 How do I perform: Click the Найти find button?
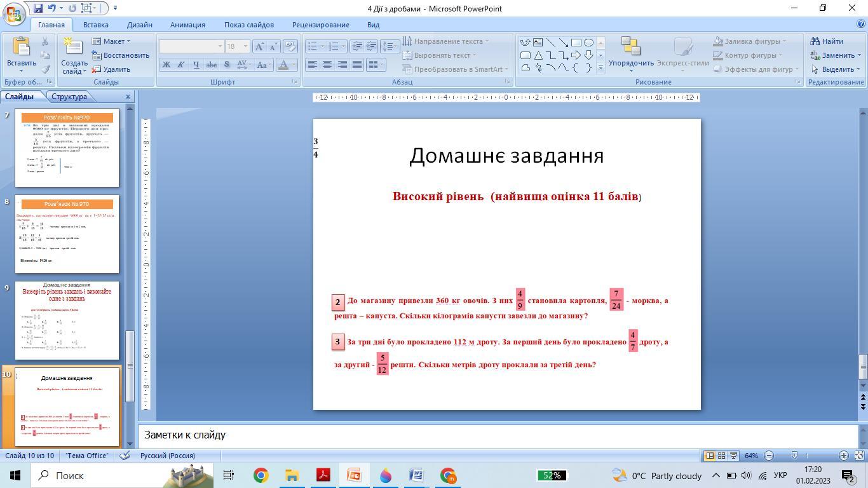827,41
